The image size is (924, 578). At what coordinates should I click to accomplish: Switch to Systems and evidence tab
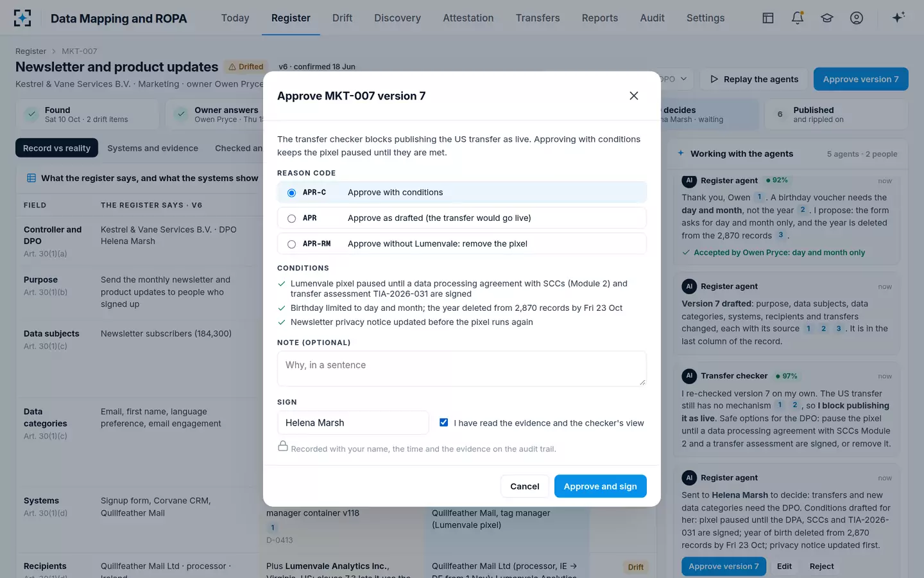pos(153,148)
